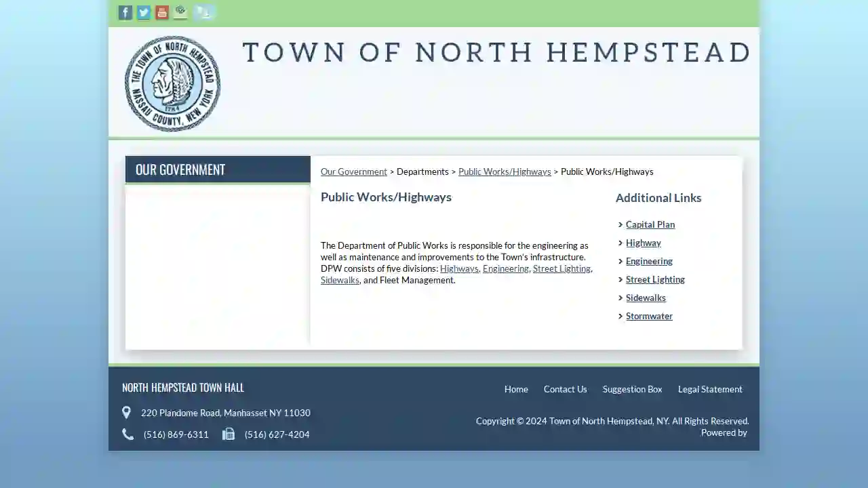This screenshot has width=868, height=488.
Task: Click the chevron beside Stormwater
Action: (620, 316)
